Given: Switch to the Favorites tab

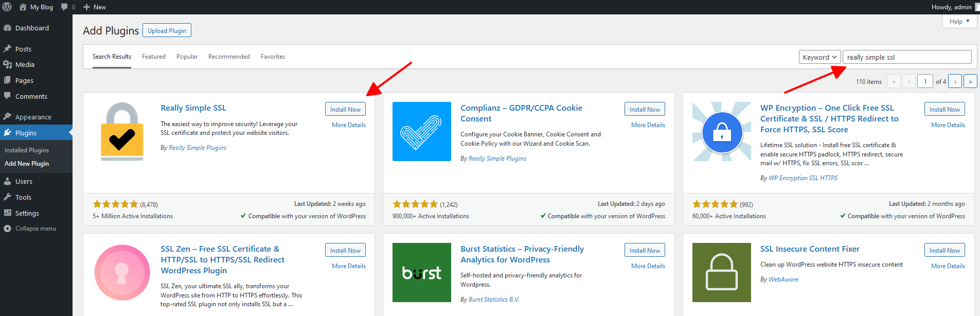Looking at the screenshot, I should coord(273,57).
